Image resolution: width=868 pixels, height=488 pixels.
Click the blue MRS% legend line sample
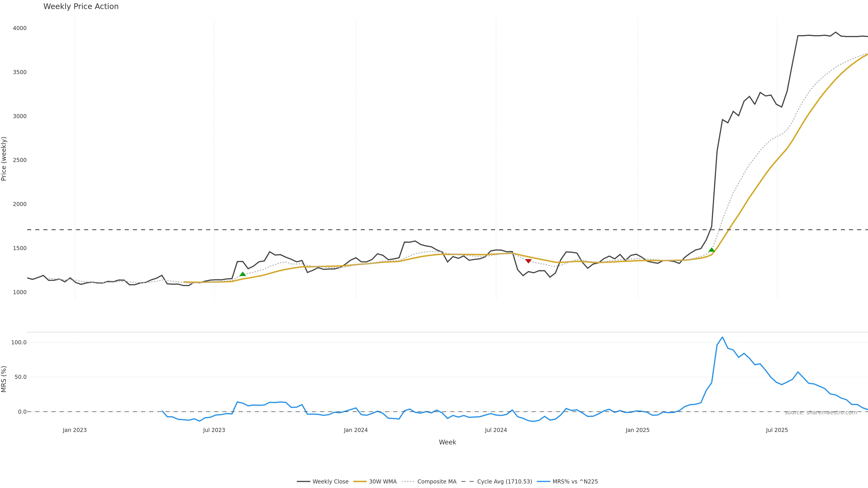tap(543, 482)
